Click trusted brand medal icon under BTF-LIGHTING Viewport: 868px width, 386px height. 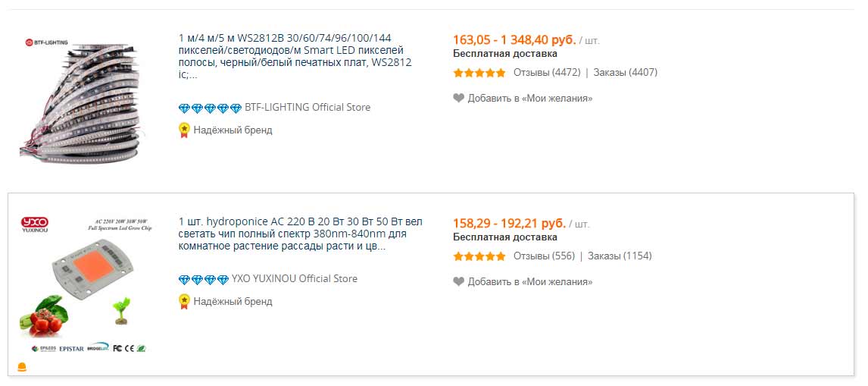(184, 130)
